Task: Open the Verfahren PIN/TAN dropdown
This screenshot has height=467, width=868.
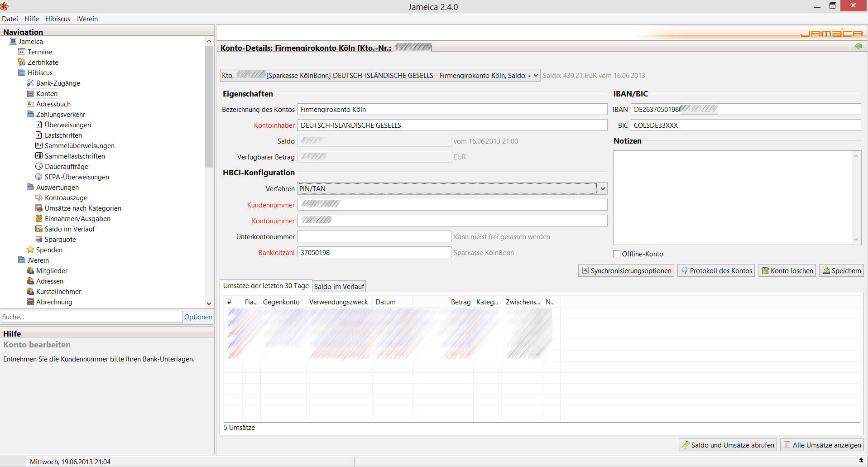Action: coord(452,188)
